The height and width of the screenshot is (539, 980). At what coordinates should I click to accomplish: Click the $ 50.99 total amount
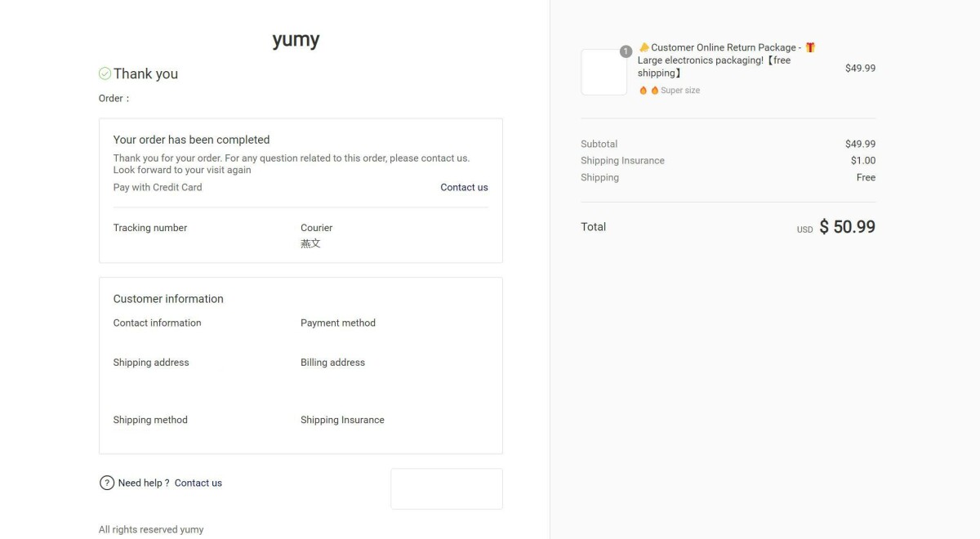(x=847, y=227)
